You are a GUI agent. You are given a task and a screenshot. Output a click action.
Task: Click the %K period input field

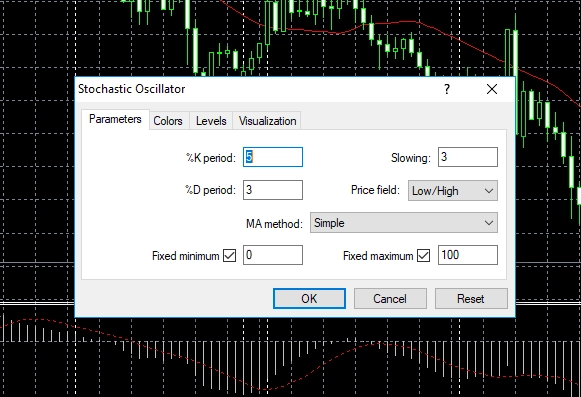pyautogui.click(x=273, y=157)
